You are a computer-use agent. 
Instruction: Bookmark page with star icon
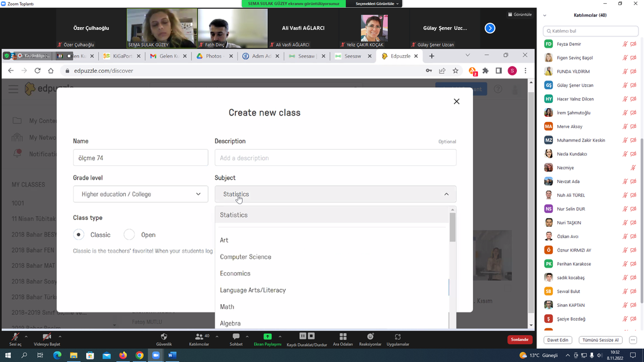point(455,71)
